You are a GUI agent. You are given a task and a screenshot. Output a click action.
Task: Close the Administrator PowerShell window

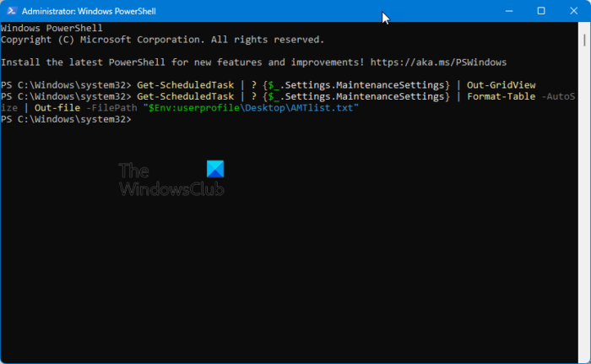pyautogui.click(x=573, y=11)
